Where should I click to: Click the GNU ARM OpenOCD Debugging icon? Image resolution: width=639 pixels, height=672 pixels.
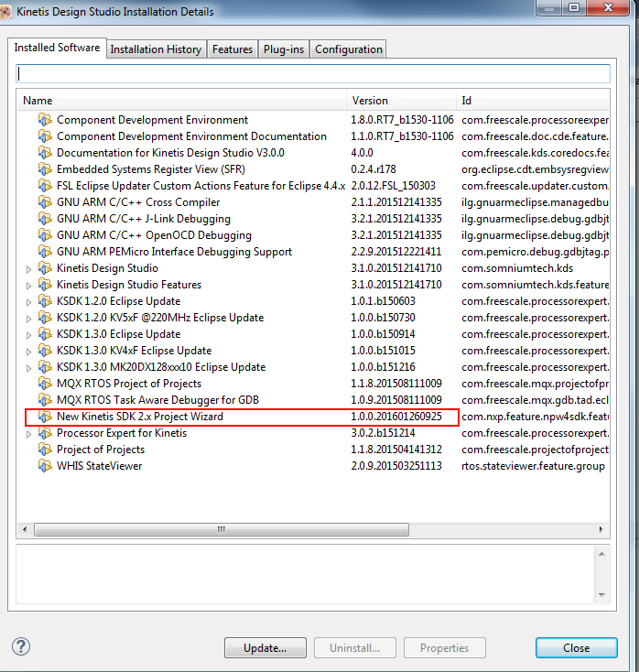(x=45, y=235)
